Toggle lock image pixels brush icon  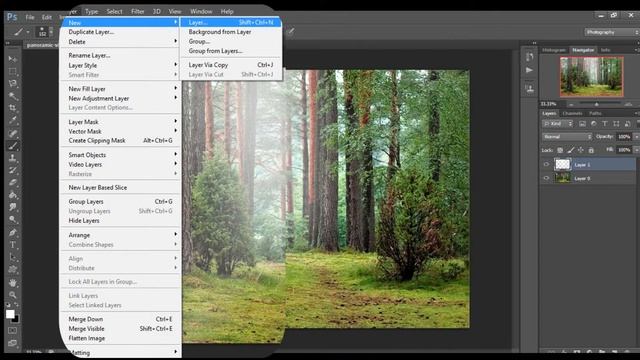pos(571,150)
